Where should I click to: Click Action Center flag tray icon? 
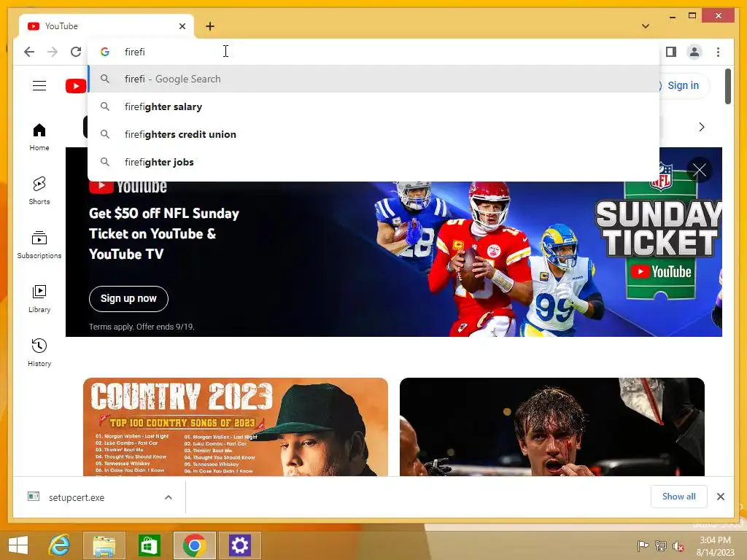point(643,545)
